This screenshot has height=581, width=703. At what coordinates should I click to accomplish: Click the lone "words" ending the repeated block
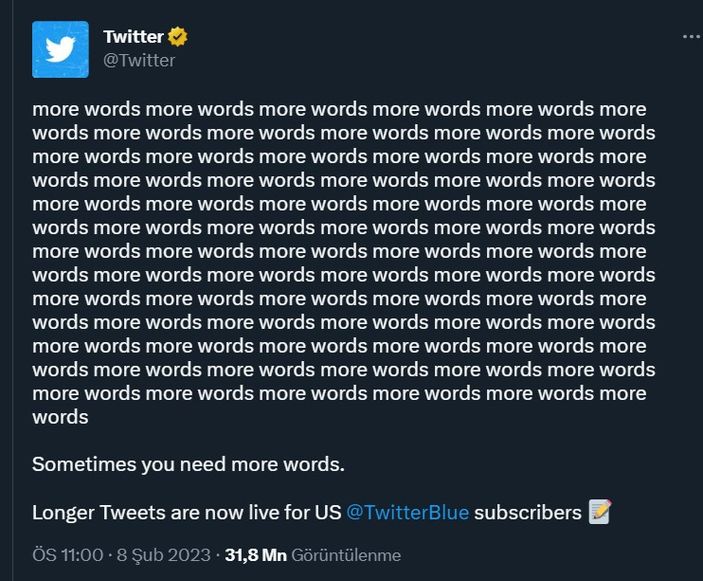click(60, 417)
